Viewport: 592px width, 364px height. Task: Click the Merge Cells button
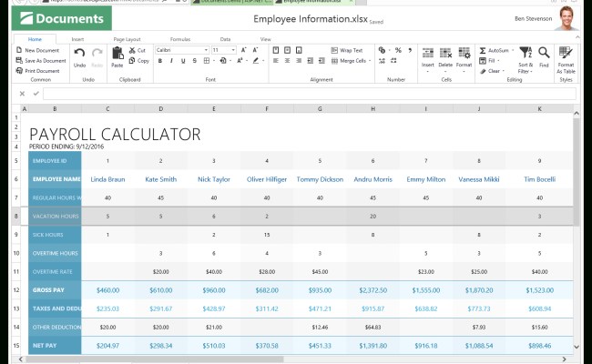click(x=349, y=61)
